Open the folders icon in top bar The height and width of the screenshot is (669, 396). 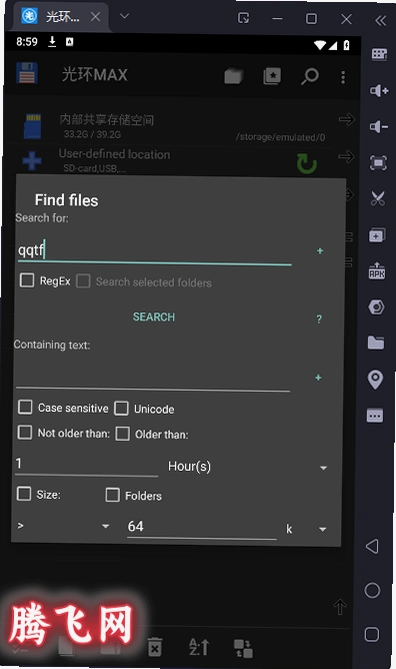tap(234, 76)
